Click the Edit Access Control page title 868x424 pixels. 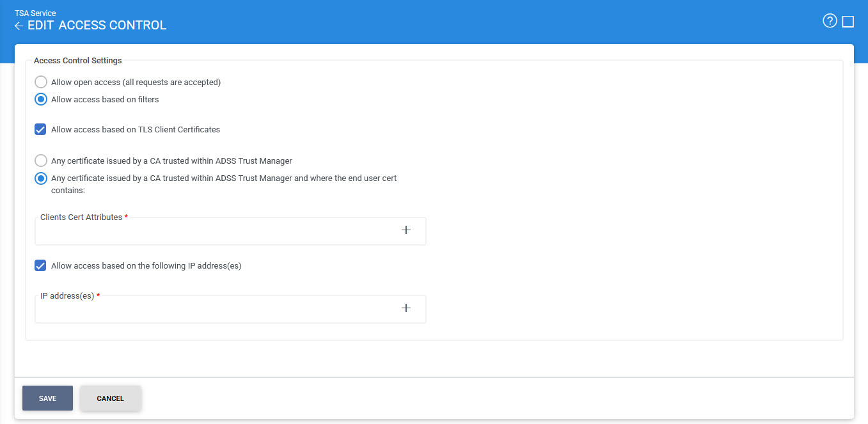(97, 26)
